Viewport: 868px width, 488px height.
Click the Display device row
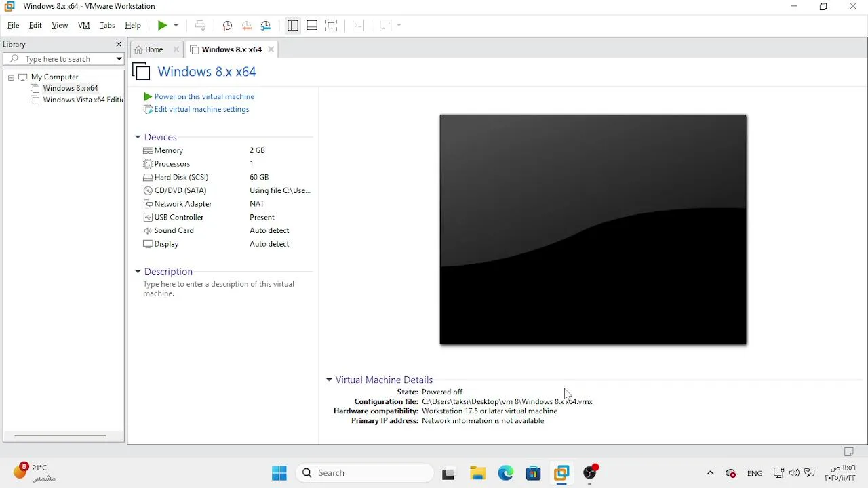(226, 244)
